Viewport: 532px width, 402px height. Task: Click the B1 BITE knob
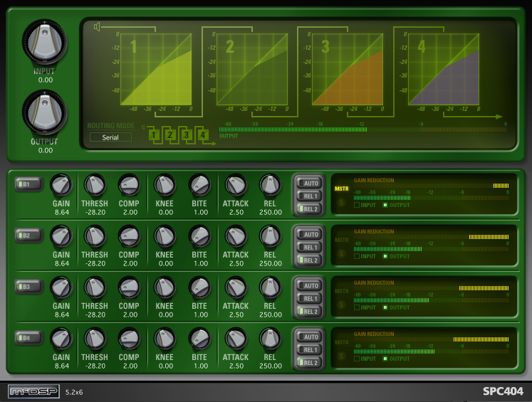(199, 186)
